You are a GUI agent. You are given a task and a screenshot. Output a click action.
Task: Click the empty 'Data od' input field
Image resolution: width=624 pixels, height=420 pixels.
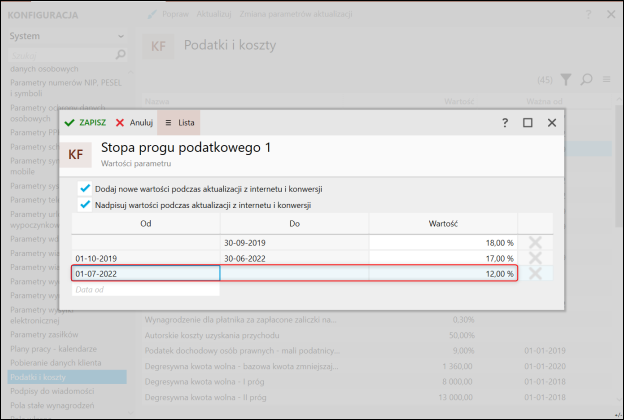point(146,289)
